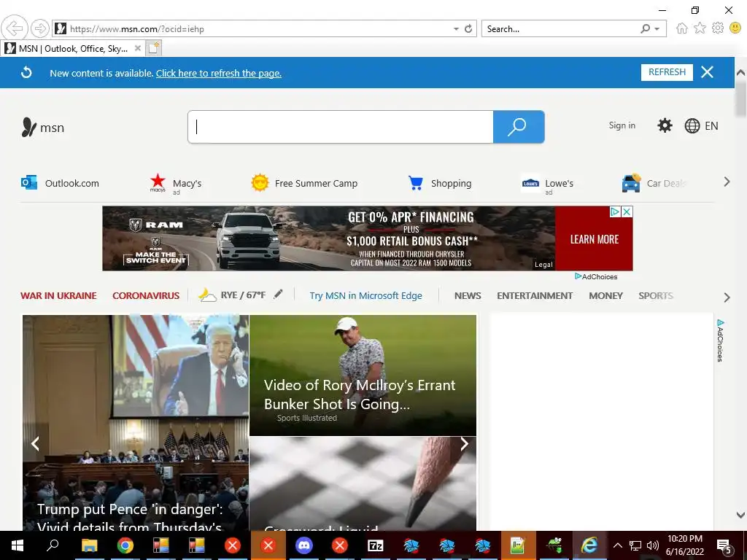Select the MSN browser tab
Screen dimensions: 747x560
tap(72, 48)
